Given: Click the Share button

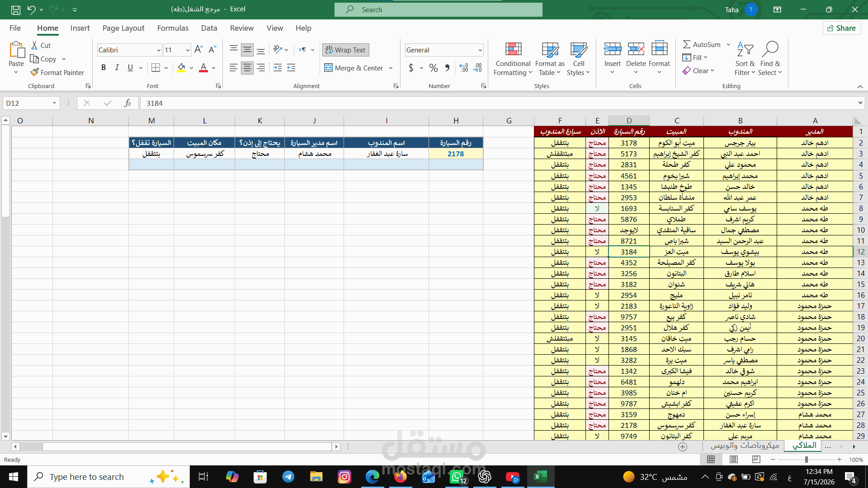Looking at the screenshot, I should (841, 28).
